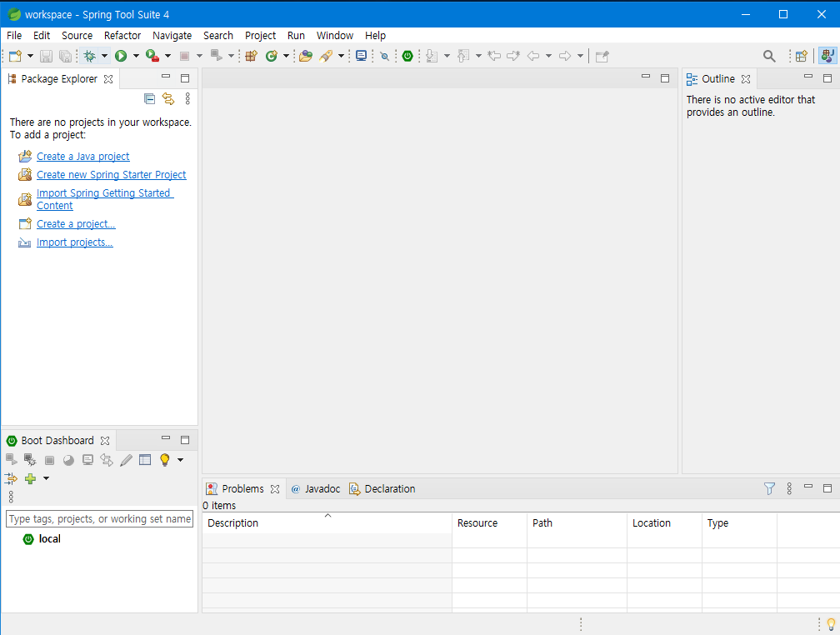Image resolution: width=840 pixels, height=635 pixels.
Task: Click the green Run button icon
Action: coord(121,56)
